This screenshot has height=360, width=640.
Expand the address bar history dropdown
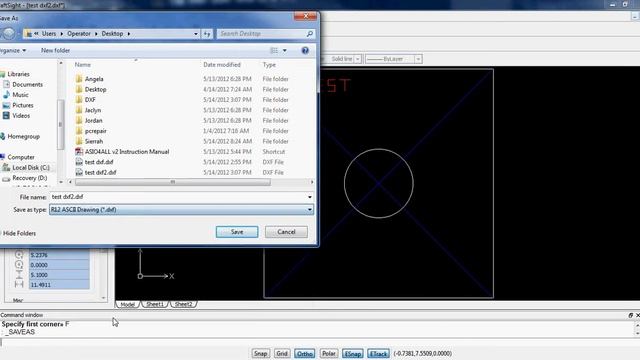[x=196, y=33]
